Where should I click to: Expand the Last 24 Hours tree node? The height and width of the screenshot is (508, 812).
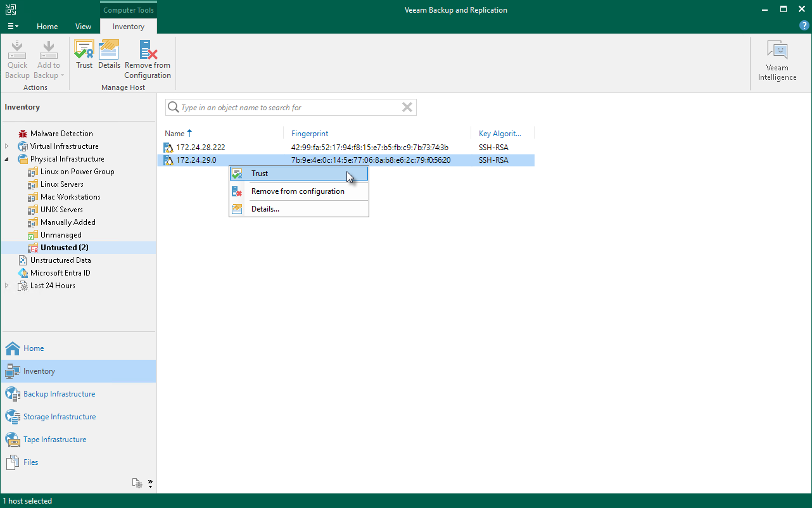coord(8,286)
